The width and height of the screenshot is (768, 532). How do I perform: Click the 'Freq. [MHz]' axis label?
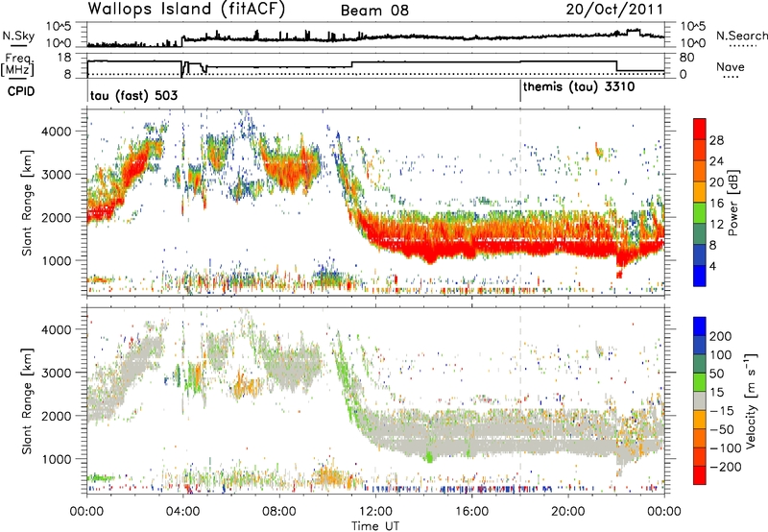pos(18,64)
